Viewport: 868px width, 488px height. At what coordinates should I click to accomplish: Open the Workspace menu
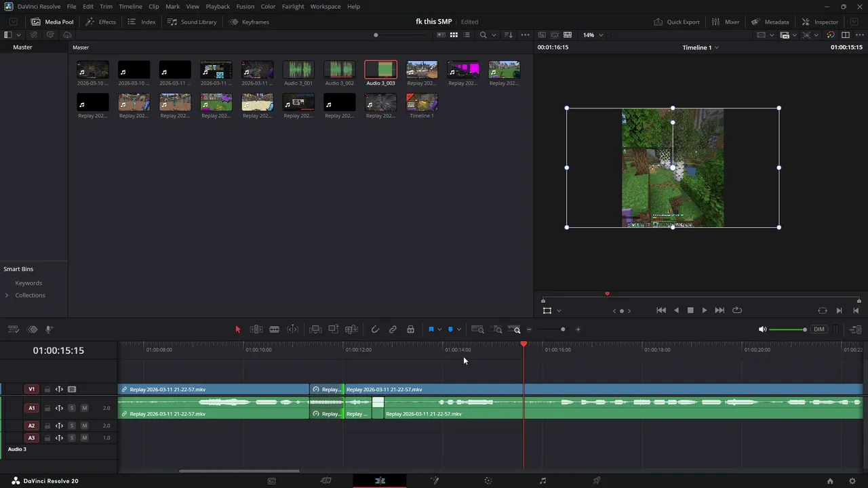pyautogui.click(x=325, y=6)
